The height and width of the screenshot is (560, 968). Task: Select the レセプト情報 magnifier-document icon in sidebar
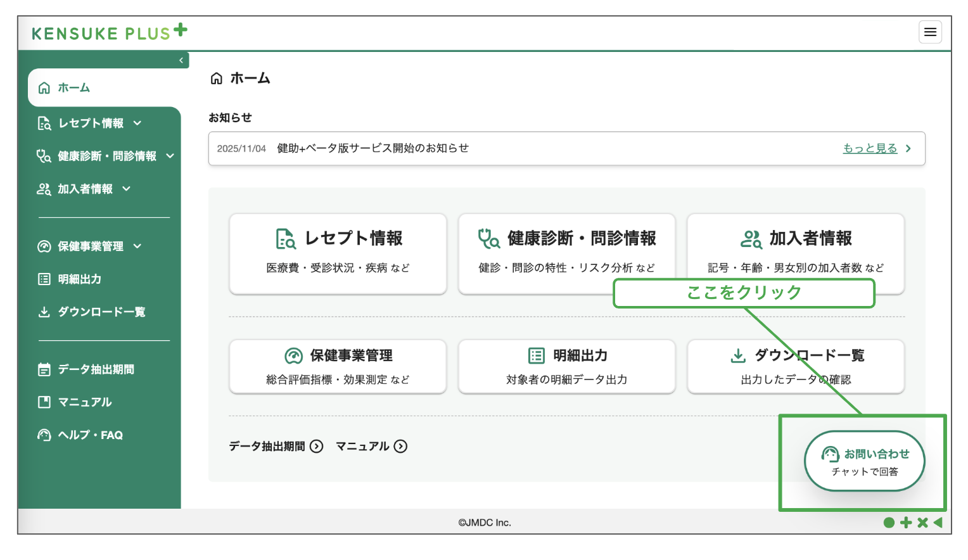tap(44, 123)
